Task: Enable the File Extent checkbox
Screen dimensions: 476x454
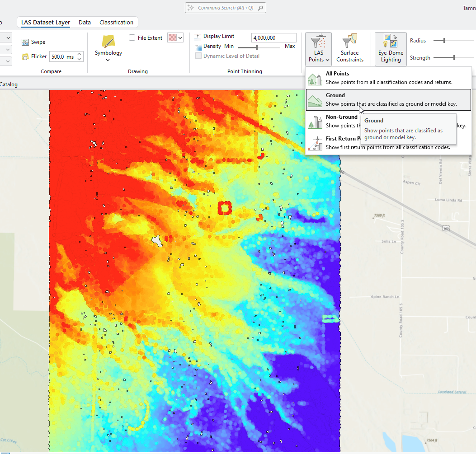Action: (x=132, y=38)
